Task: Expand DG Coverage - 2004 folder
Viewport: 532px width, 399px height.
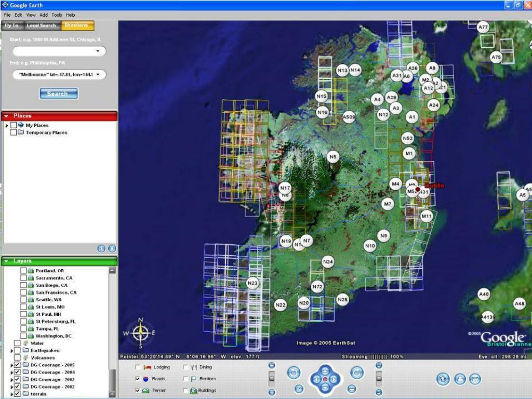Action: pyautogui.click(x=12, y=373)
